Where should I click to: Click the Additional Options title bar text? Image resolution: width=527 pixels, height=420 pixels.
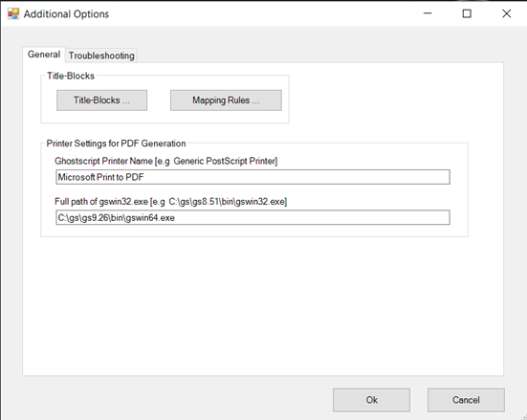pos(66,14)
